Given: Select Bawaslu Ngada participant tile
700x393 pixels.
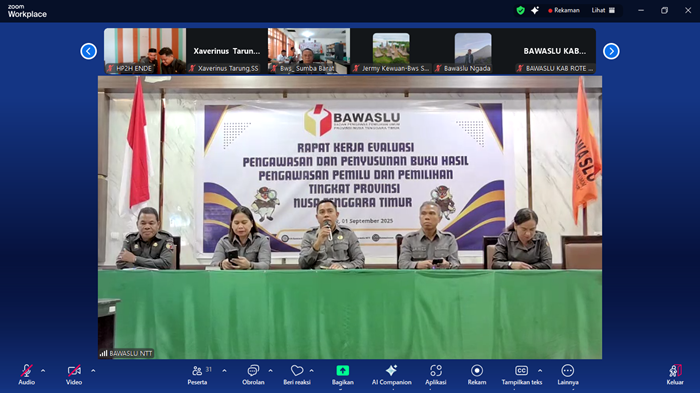Looking at the screenshot, I should [473, 51].
